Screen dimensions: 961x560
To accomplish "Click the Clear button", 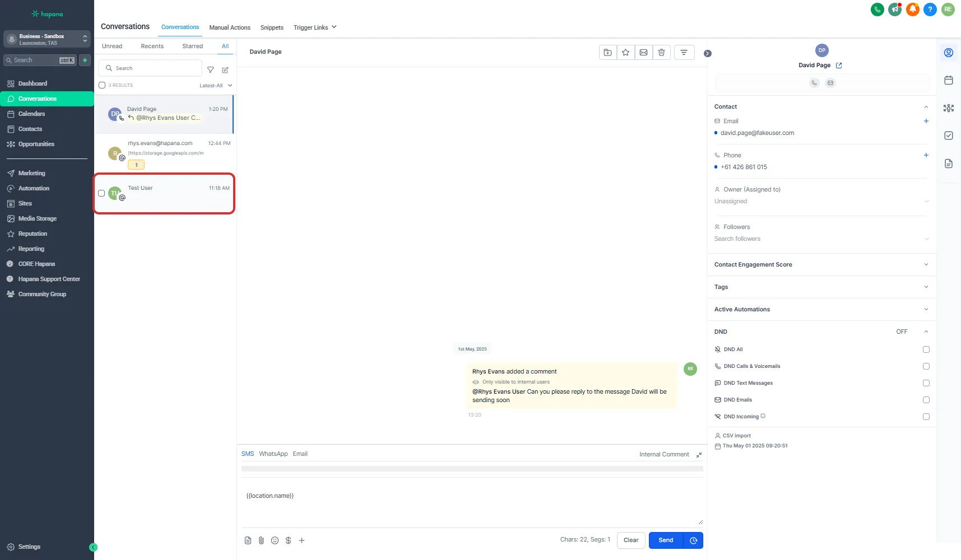I will coord(631,540).
